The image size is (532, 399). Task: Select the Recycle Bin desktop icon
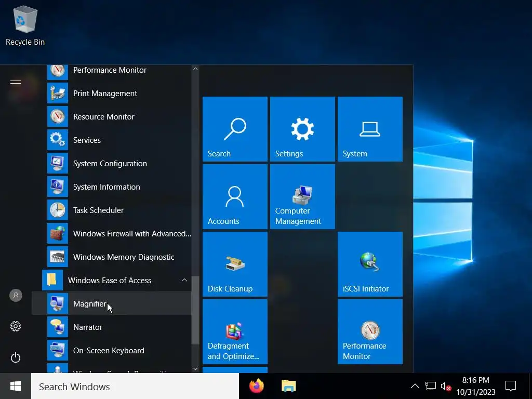click(25, 26)
